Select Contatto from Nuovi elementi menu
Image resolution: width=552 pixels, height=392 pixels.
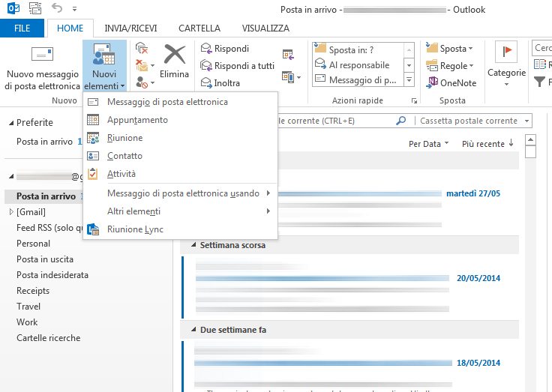(x=124, y=156)
